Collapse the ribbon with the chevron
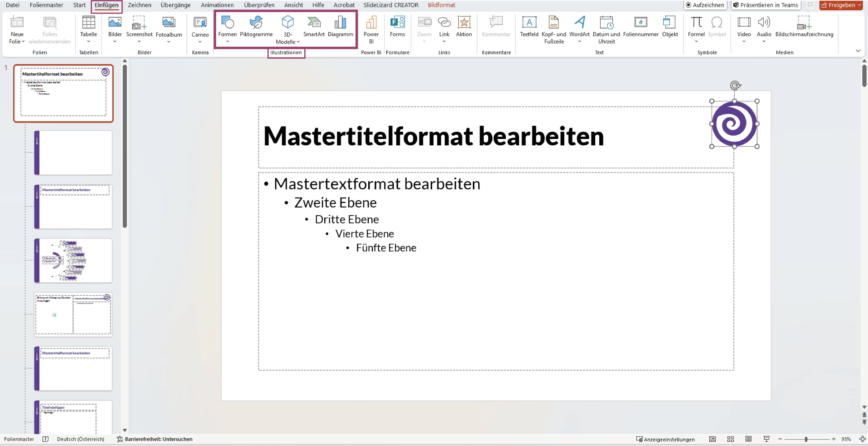The width and height of the screenshot is (868, 446). coord(858,51)
